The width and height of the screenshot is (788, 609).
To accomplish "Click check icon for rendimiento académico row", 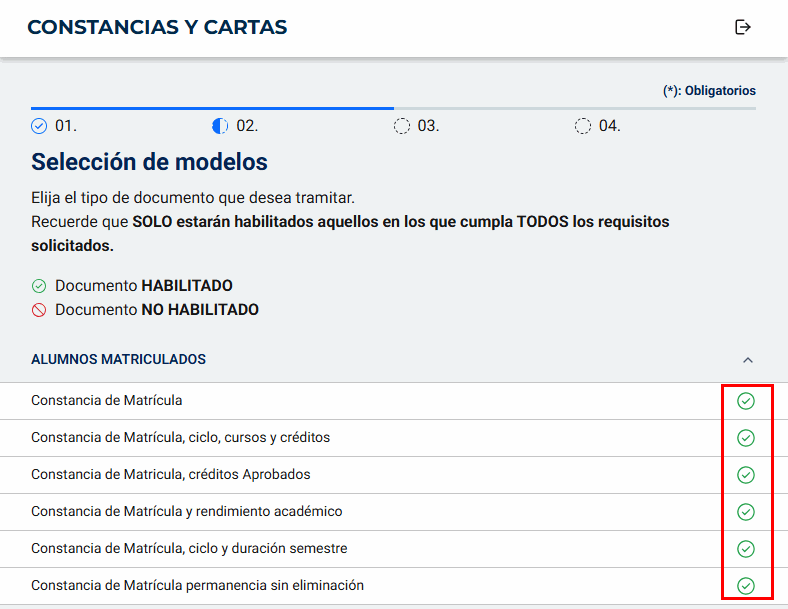I will pos(745,512).
